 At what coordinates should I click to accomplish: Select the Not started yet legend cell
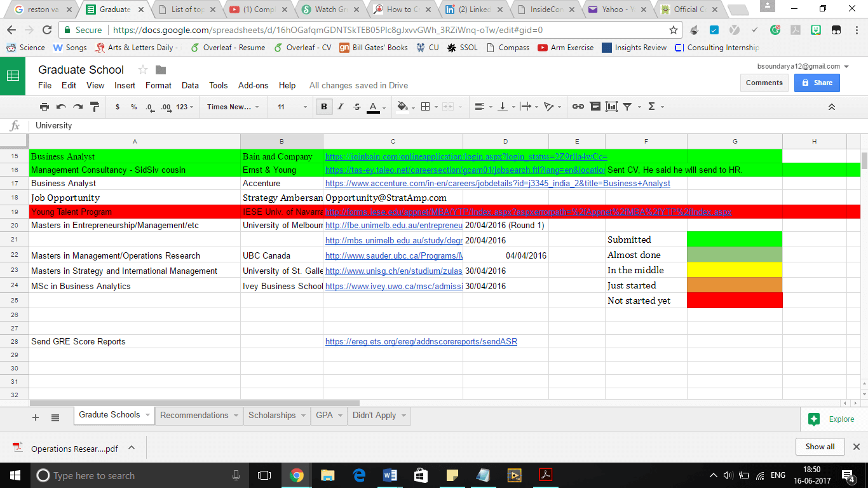point(646,301)
